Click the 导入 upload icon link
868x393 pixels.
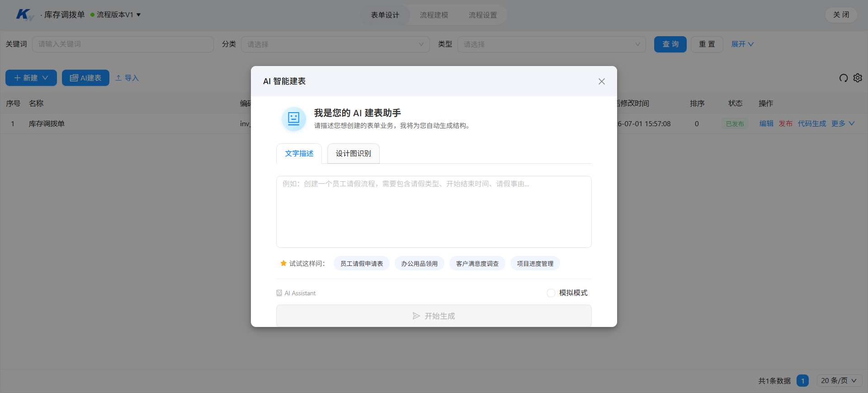pyautogui.click(x=127, y=78)
